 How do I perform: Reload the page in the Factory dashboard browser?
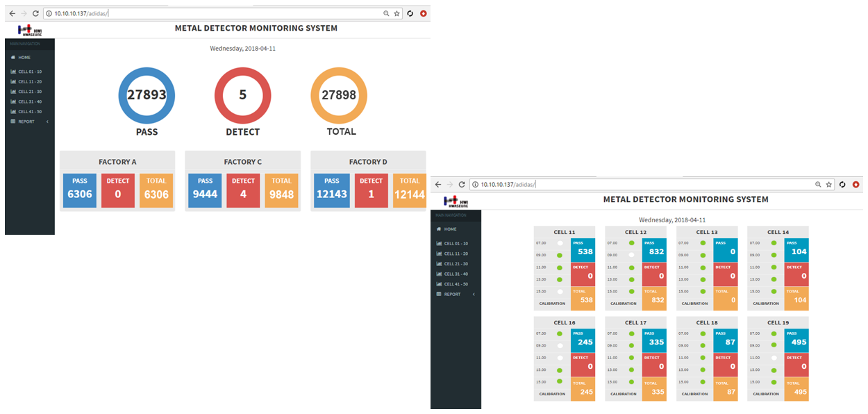[35, 13]
